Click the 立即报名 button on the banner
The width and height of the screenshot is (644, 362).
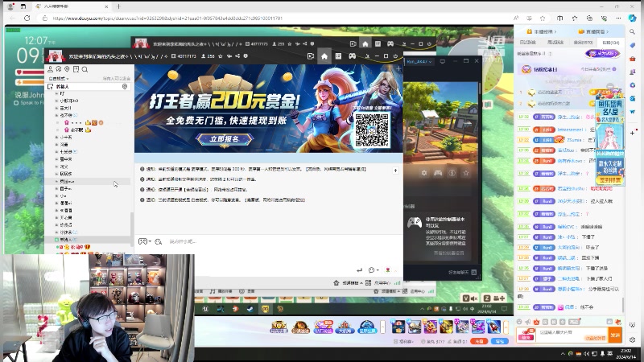tap(225, 139)
